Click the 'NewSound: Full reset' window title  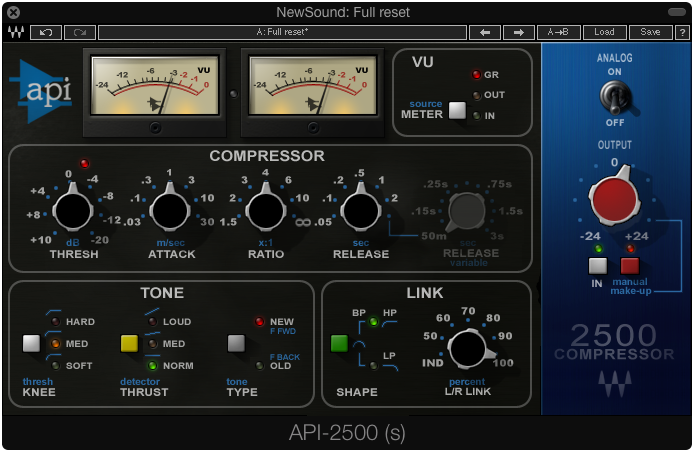pyautogui.click(x=343, y=12)
